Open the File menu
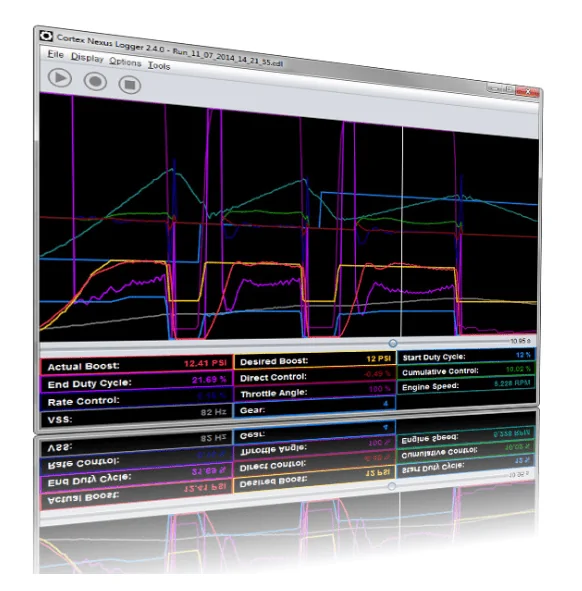This screenshot has width=582, height=591. pos(55,55)
